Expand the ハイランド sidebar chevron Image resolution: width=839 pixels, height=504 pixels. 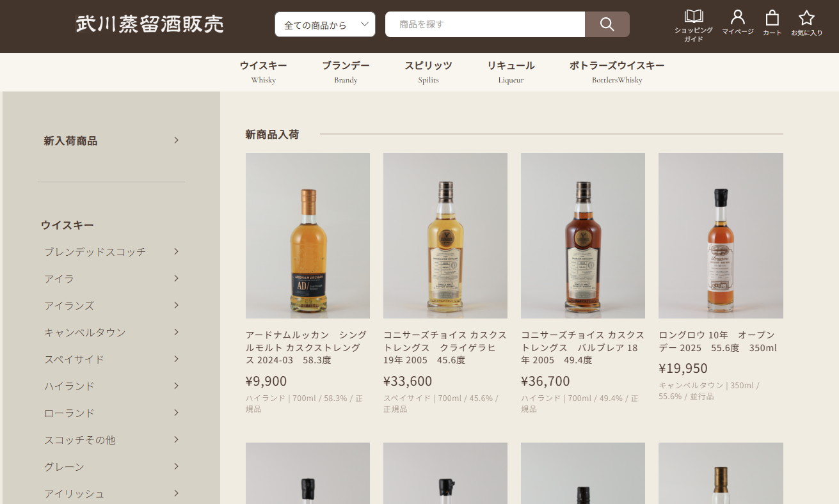[176, 386]
